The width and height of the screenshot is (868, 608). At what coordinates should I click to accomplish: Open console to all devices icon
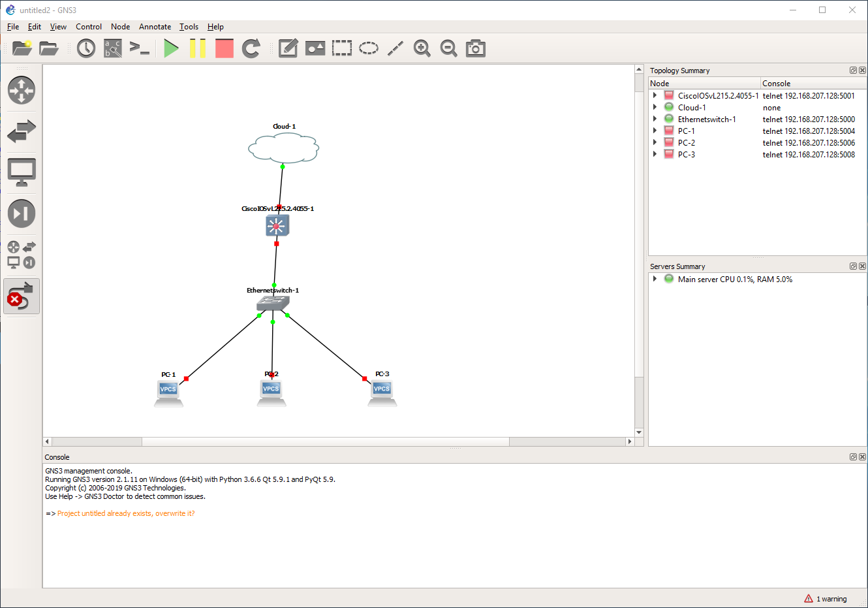click(140, 48)
